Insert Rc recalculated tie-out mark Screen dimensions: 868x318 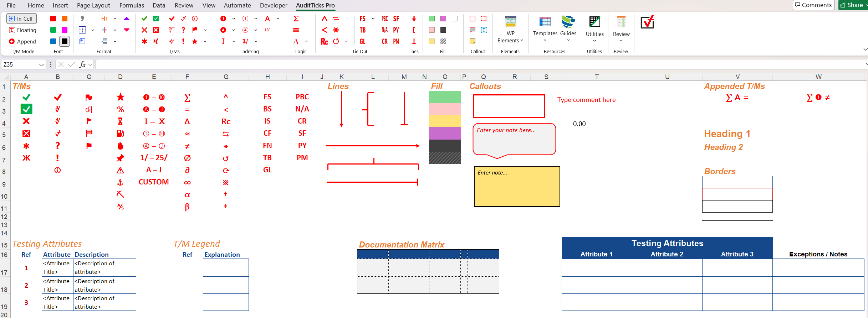325,41
